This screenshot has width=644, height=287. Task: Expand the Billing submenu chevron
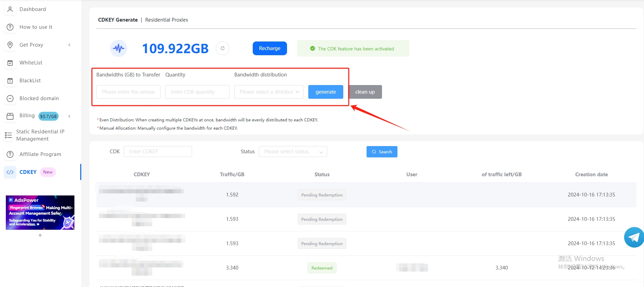coord(69,116)
